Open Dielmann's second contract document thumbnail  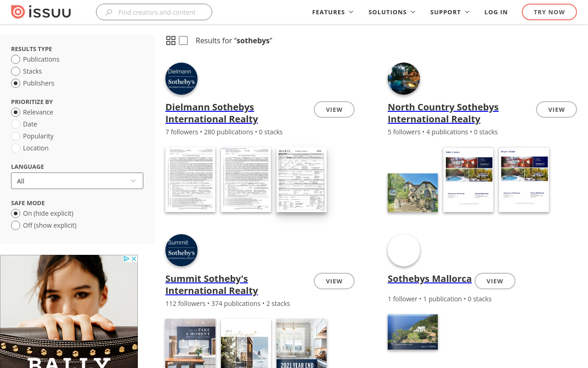246,180
